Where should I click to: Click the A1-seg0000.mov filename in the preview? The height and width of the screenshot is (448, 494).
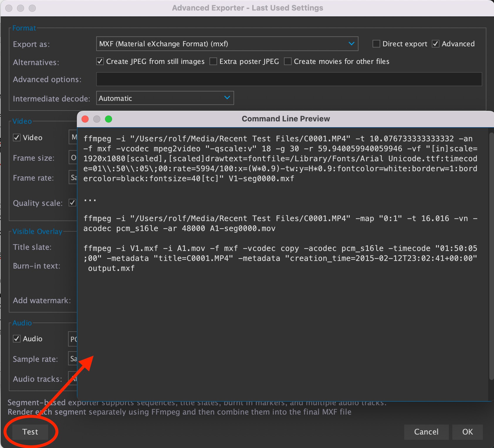click(243, 228)
